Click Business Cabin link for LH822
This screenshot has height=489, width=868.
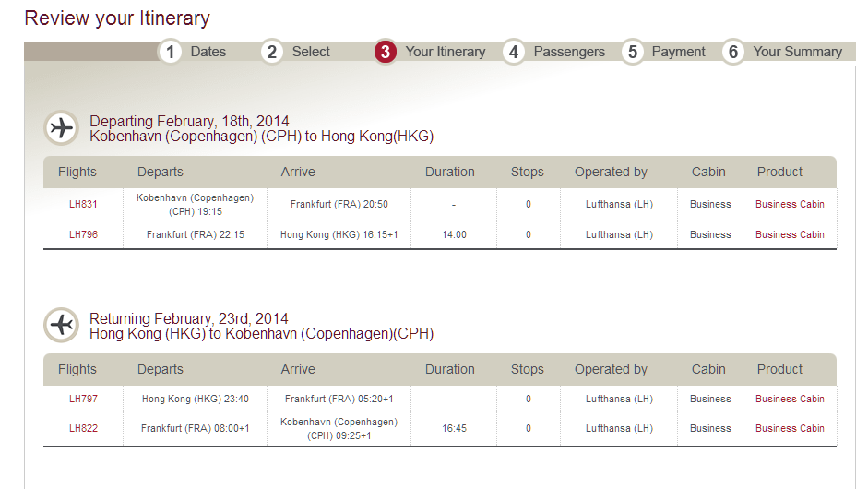click(790, 429)
